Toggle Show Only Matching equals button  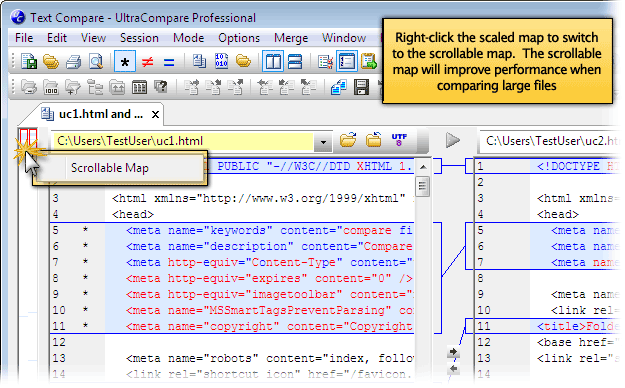point(169,62)
